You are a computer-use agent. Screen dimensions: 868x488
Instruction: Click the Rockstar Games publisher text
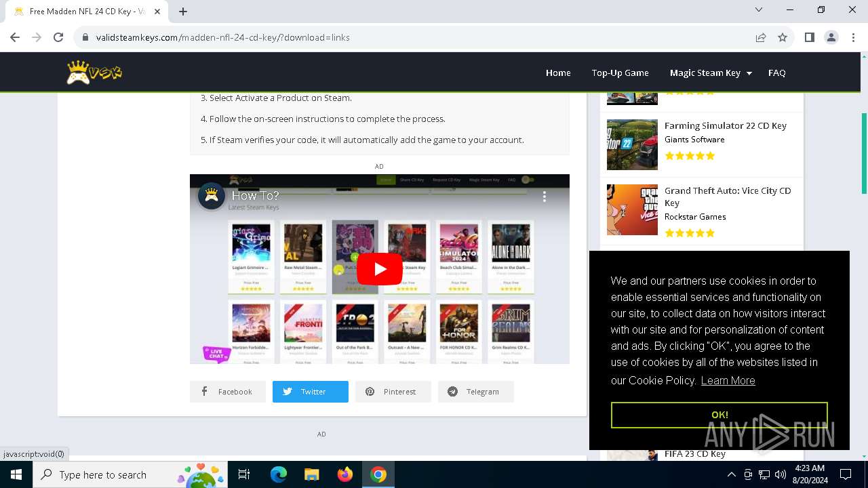[695, 217]
